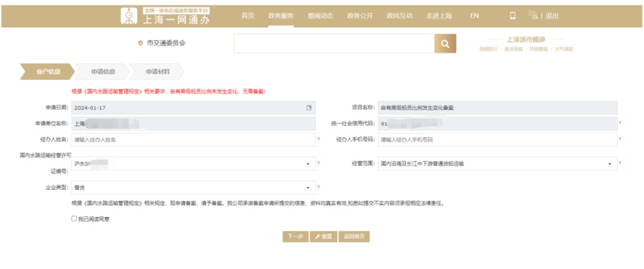Expand the 国内水路运输经营许可证编号 dropdown

pyautogui.click(x=307, y=163)
